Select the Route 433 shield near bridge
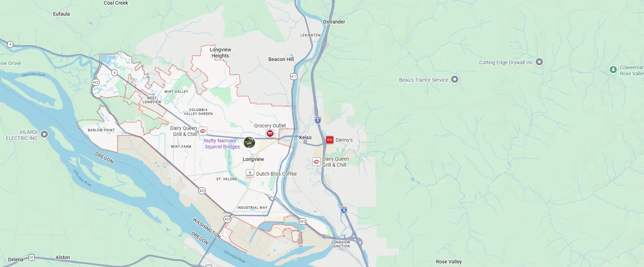Screen dimensions: 644x267 pyautogui.click(x=227, y=219)
